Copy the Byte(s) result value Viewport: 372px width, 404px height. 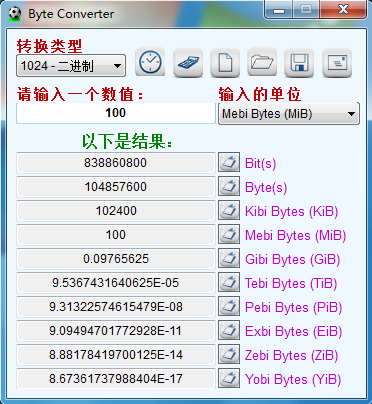[229, 186]
